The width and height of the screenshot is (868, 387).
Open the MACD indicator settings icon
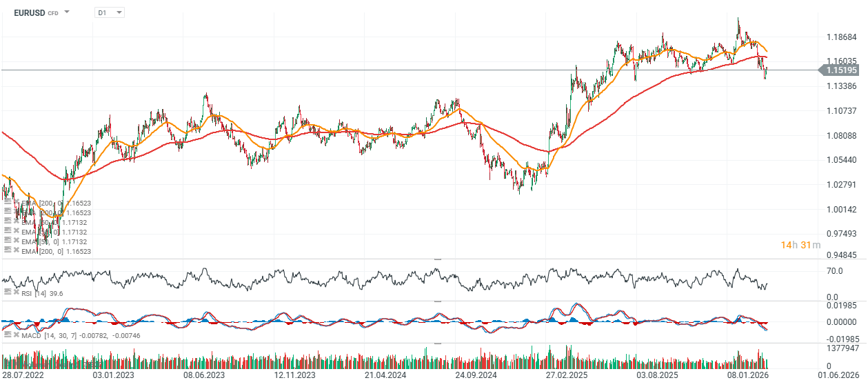(x=8, y=335)
